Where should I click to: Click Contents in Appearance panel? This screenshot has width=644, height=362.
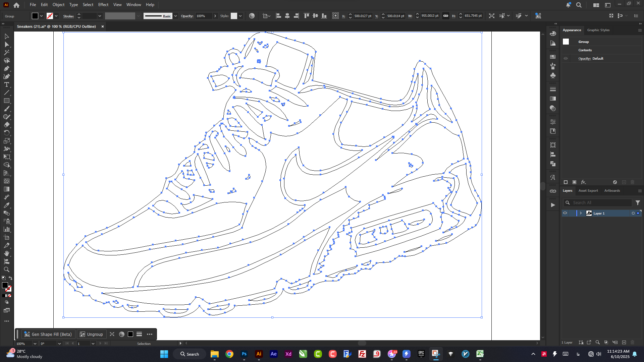(x=585, y=50)
